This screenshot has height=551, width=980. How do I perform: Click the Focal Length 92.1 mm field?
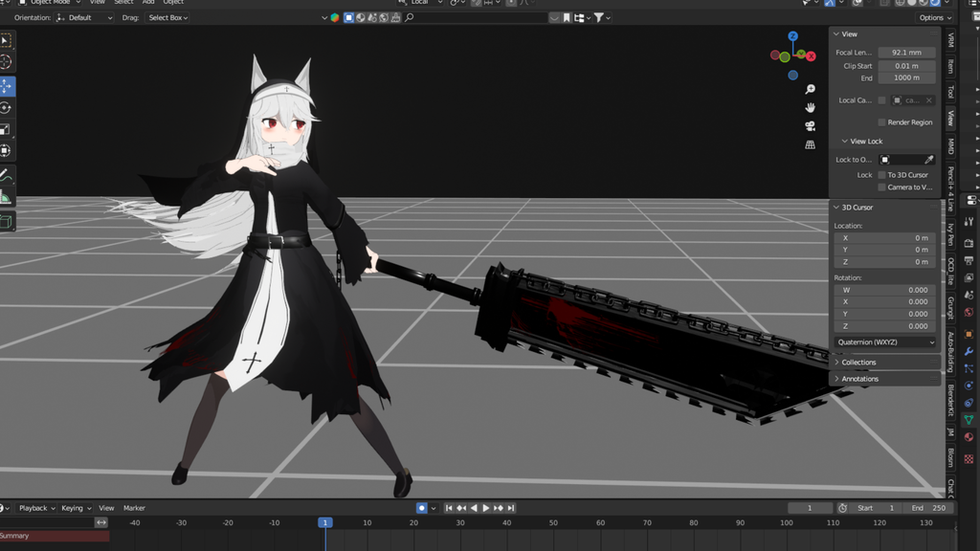[906, 53]
